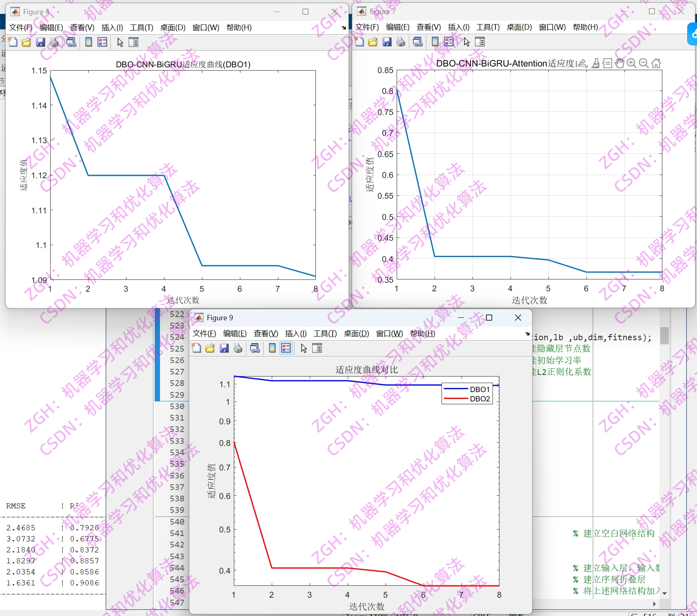Save Figure 9 with the floppy icon
The width and height of the screenshot is (697, 616).
point(224,348)
